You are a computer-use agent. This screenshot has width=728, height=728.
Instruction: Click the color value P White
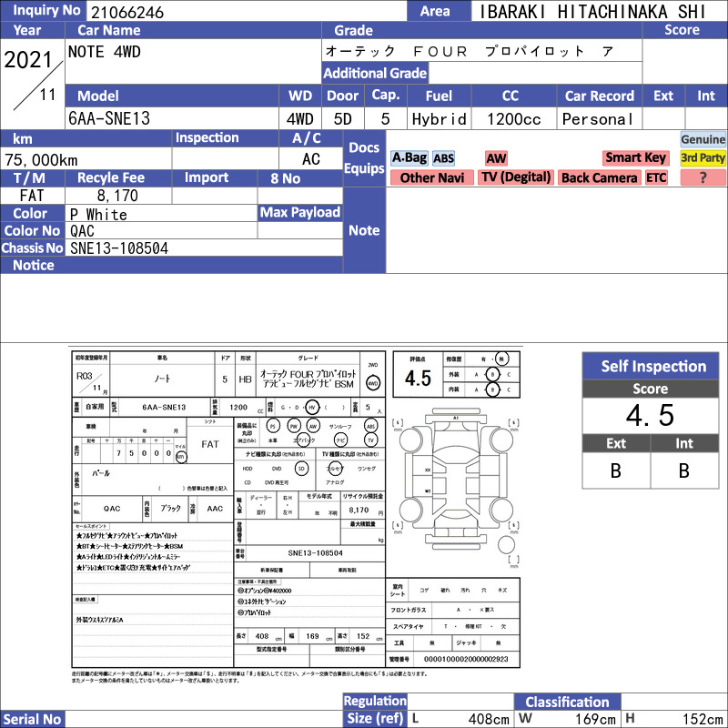98,214
